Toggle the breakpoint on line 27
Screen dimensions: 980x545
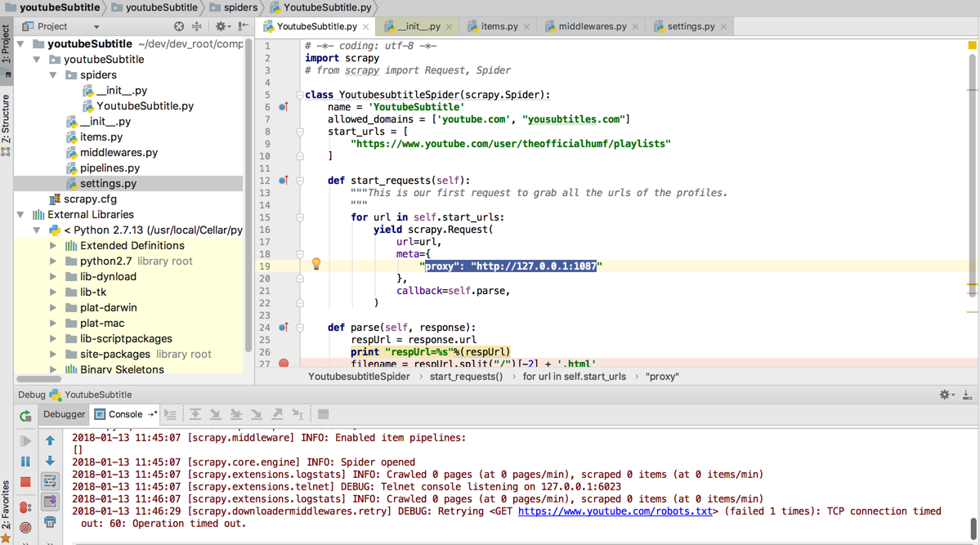[x=284, y=364]
